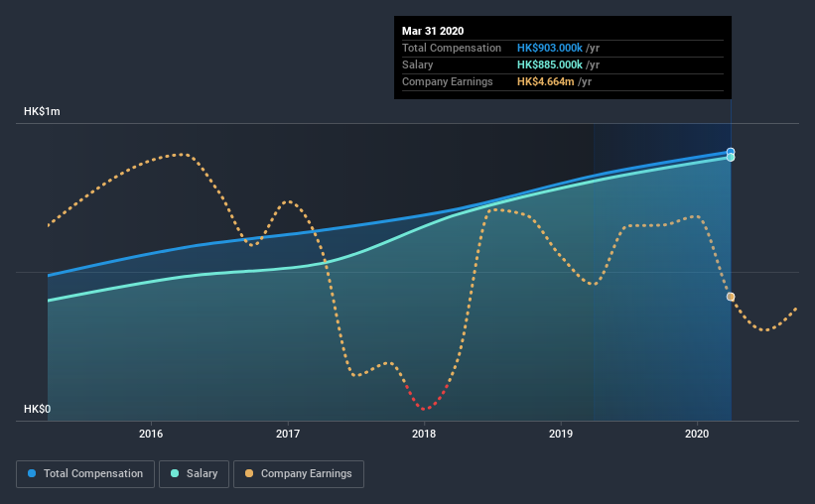Toggle the Total Compensation legend button
Viewport: 815px width, 504px height.
click(85, 474)
